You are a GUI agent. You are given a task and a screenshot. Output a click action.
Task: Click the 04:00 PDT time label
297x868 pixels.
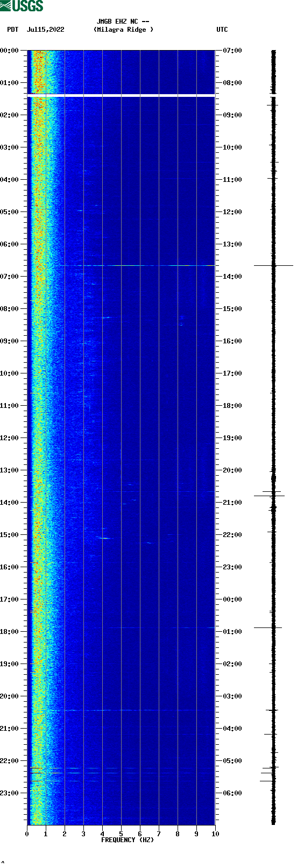pos(10,180)
